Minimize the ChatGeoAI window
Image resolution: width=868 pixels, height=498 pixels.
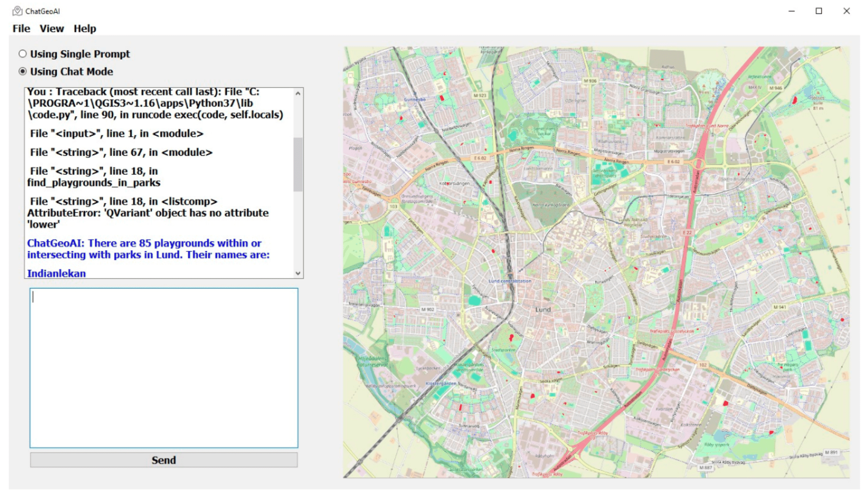[791, 11]
